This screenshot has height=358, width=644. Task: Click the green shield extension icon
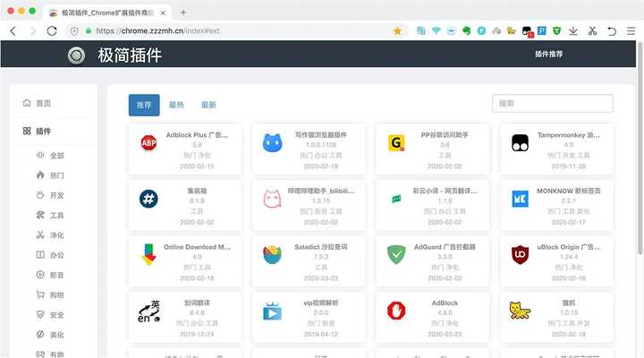pyautogui.click(x=556, y=30)
